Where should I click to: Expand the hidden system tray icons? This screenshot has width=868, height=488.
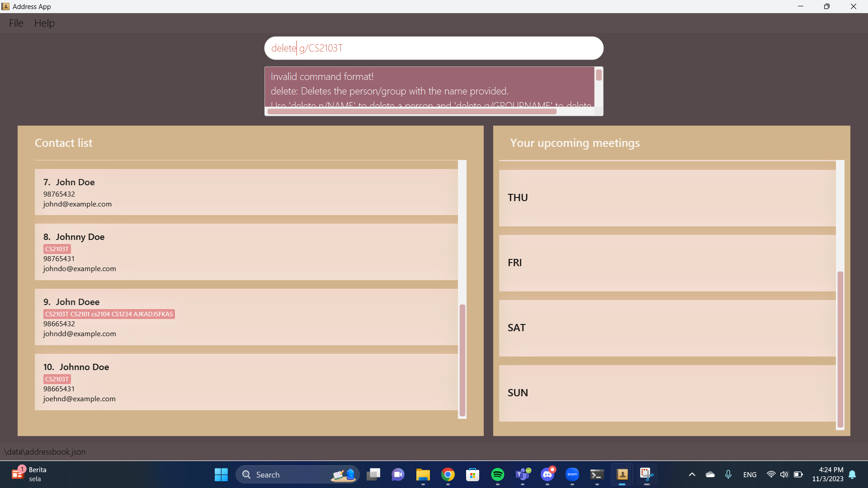(x=692, y=474)
